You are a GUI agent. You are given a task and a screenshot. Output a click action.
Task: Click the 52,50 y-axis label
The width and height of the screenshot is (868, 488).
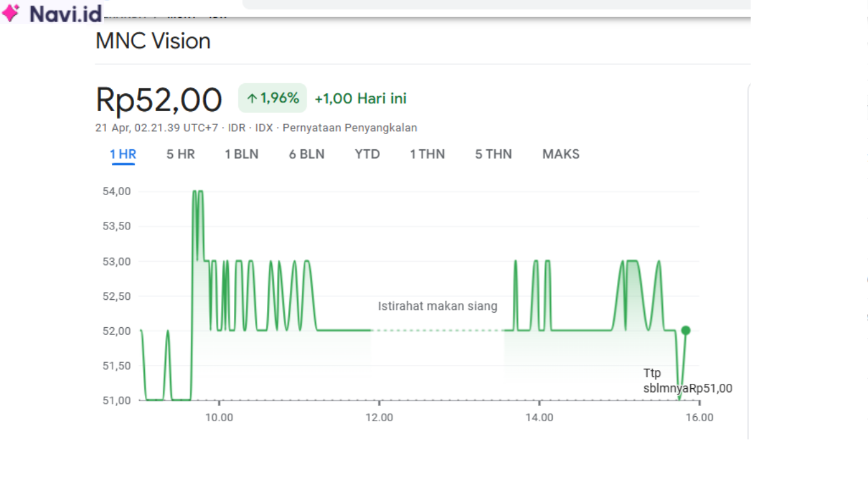click(116, 296)
